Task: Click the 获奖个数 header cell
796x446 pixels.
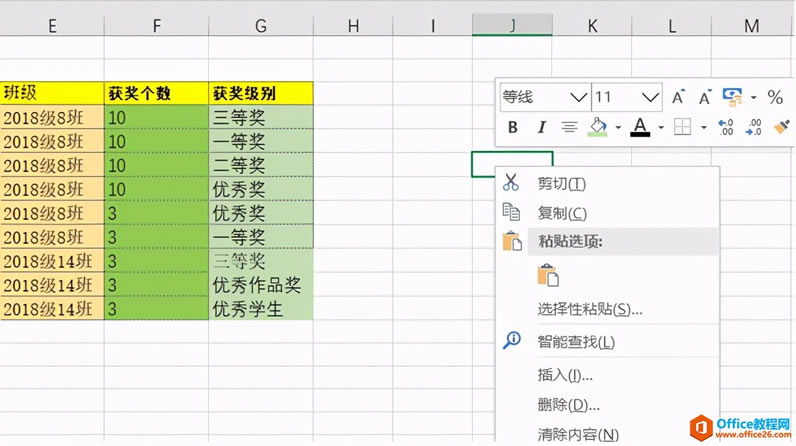Action: [156, 93]
